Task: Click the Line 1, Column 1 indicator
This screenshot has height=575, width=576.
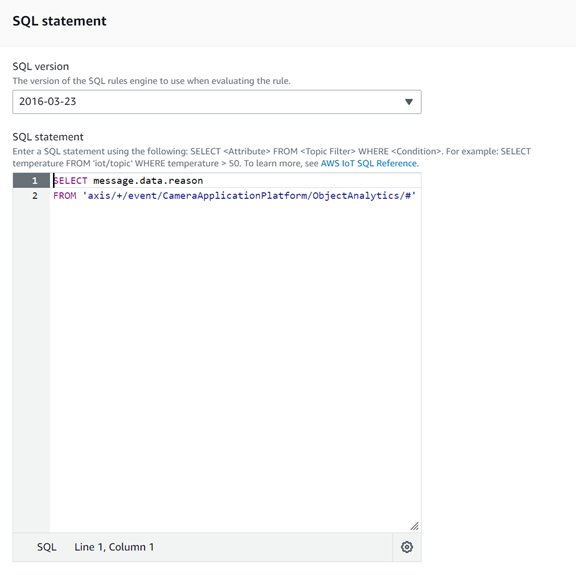Action: [114, 547]
